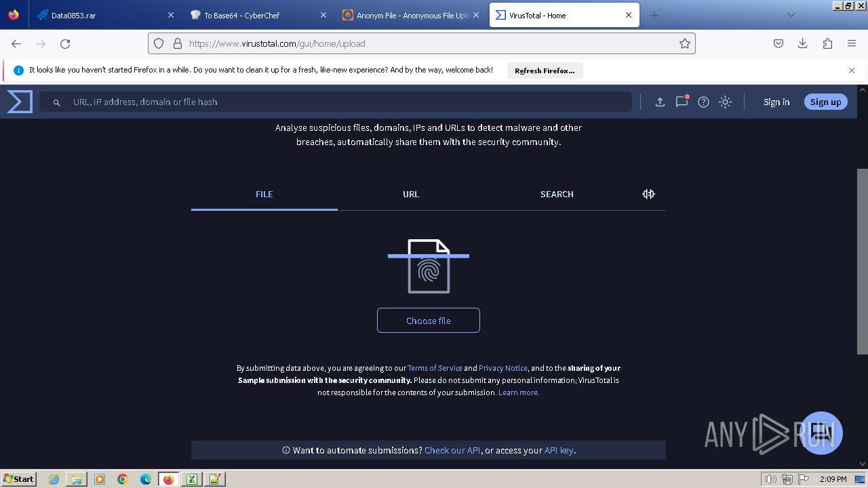This screenshot has width=868, height=488.
Task: Focus the URL, IP address, domain search field
Action: pos(336,102)
